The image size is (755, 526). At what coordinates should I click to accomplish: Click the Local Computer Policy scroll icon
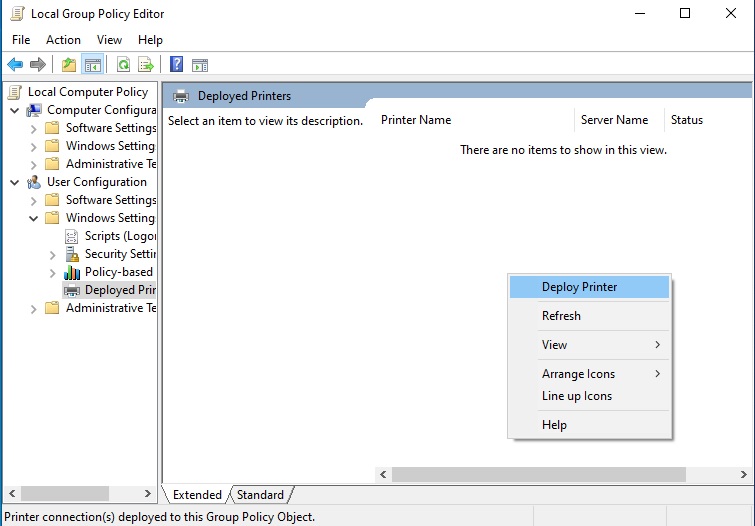point(15,92)
